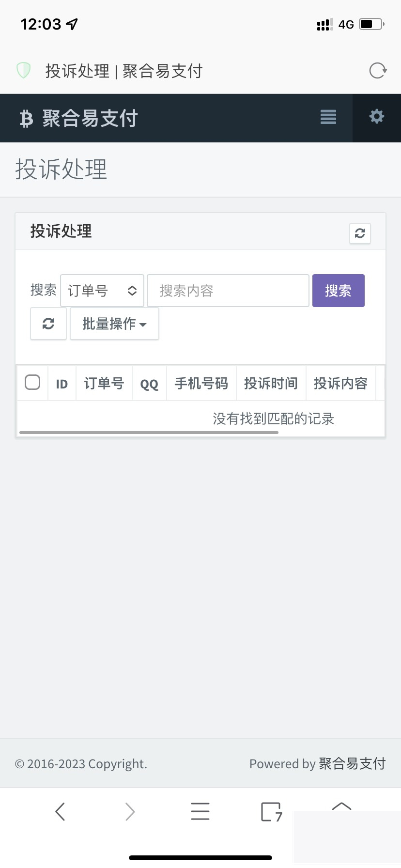Tick the select-all checkbox in table header
The width and height of the screenshot is (401, 868).
[x=32, y=383]
